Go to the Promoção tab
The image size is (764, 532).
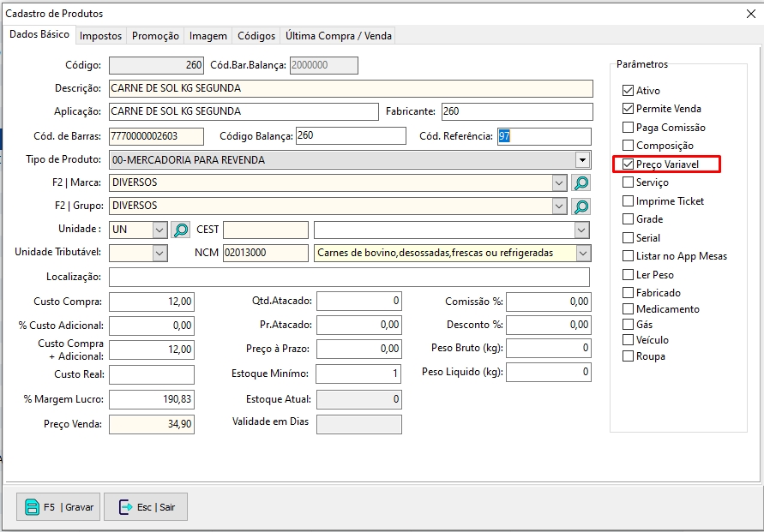(155, 36)
